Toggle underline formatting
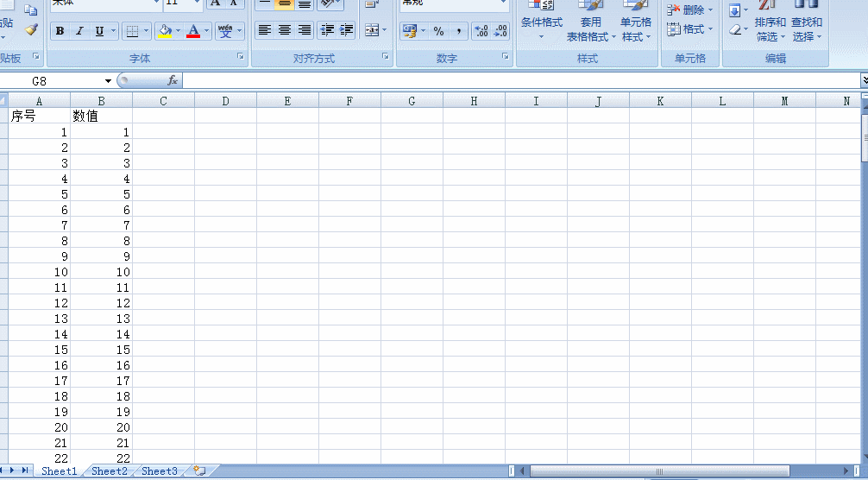Viewport: 868px width, 480px height. point(99,30)
